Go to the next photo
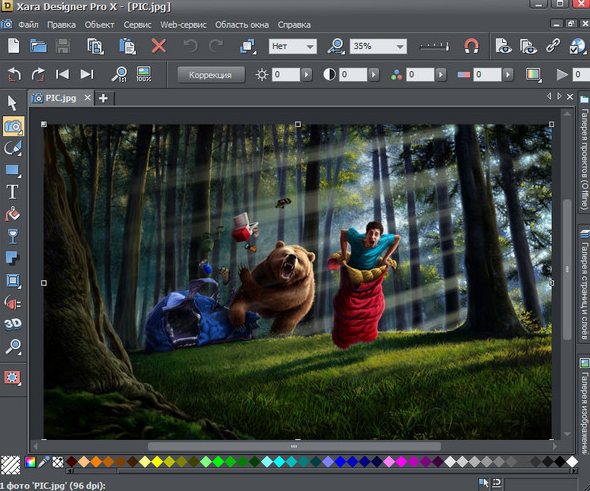 coord(87,74)
